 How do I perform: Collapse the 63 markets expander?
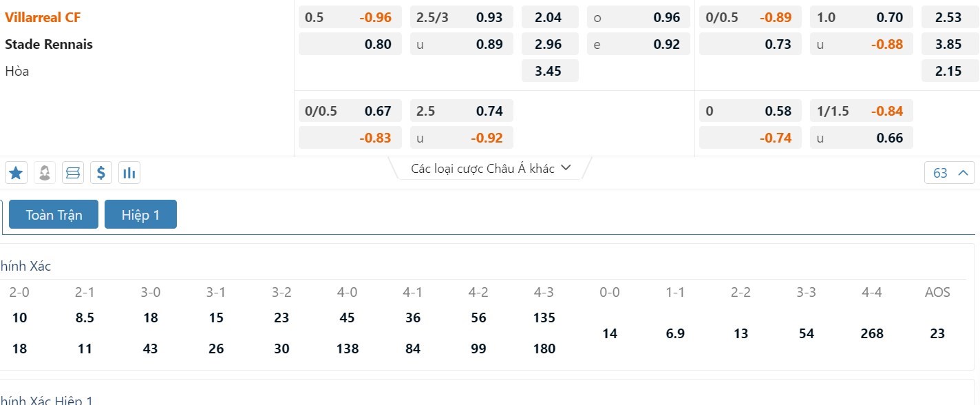coord(949,173)
